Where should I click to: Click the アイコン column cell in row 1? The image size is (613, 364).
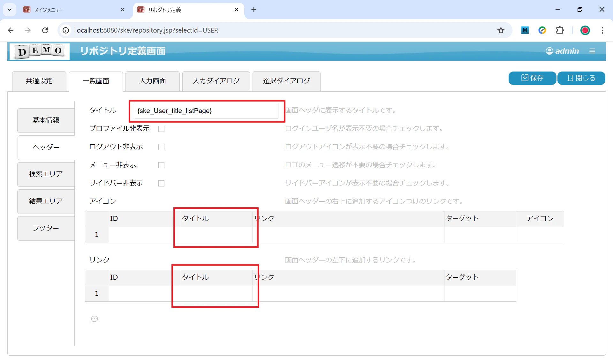tap(540, 235)
